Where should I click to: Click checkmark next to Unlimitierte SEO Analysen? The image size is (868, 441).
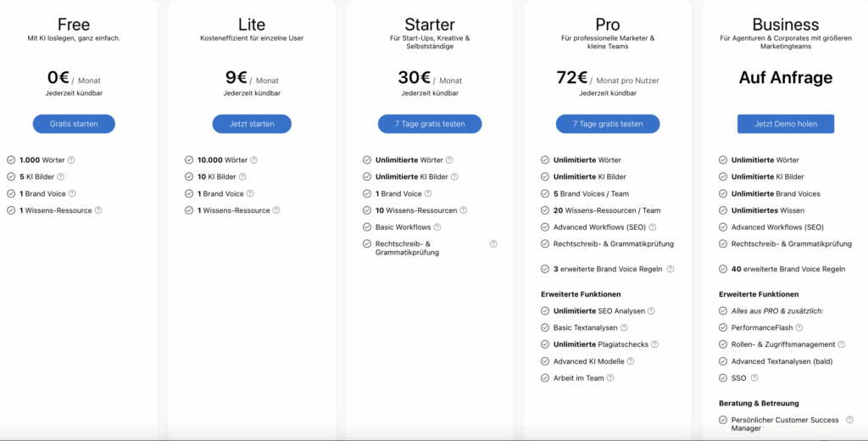545,311
